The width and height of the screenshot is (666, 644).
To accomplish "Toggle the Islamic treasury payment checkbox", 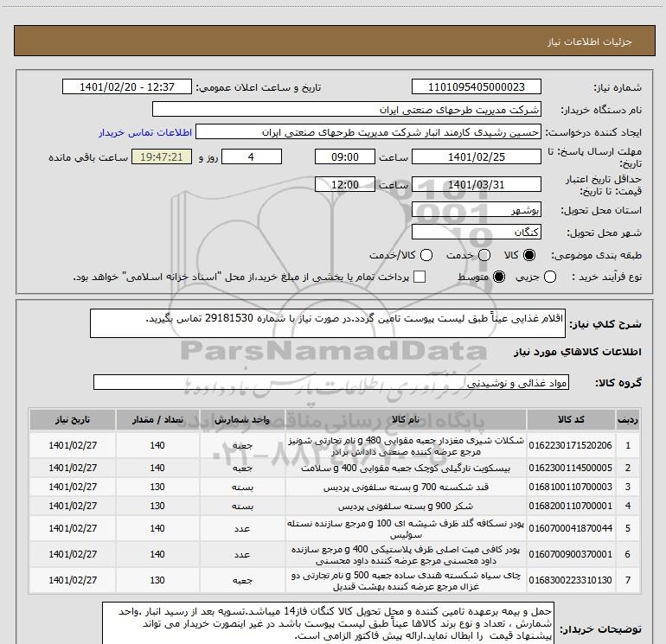I will [x=419, y=277].
